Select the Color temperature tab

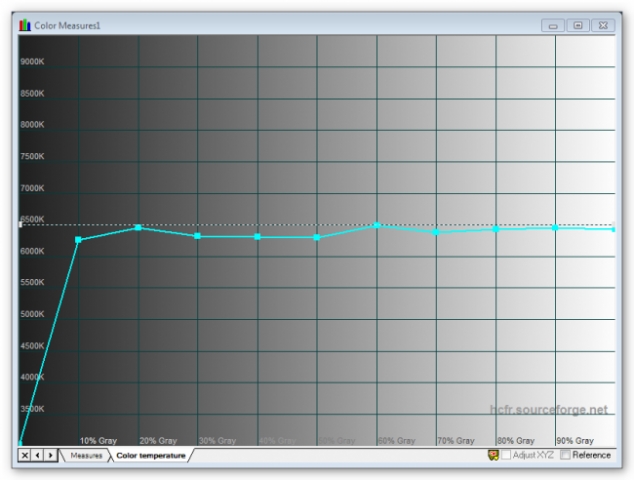150,455
